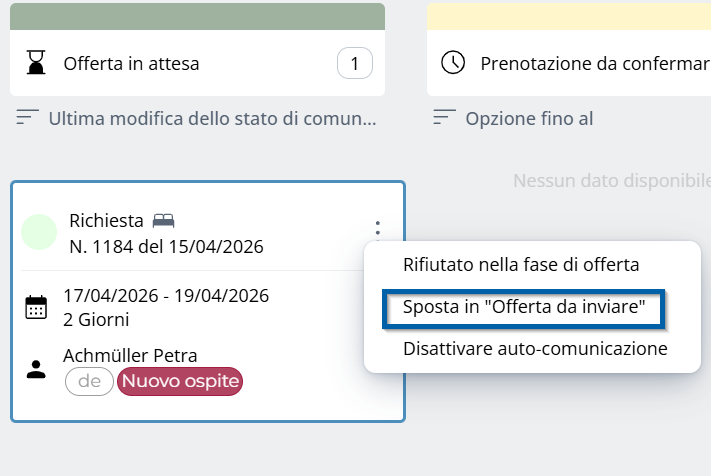
Task: Click the person icon beside Achmüller Petra
Action: [x=36, y=369]
